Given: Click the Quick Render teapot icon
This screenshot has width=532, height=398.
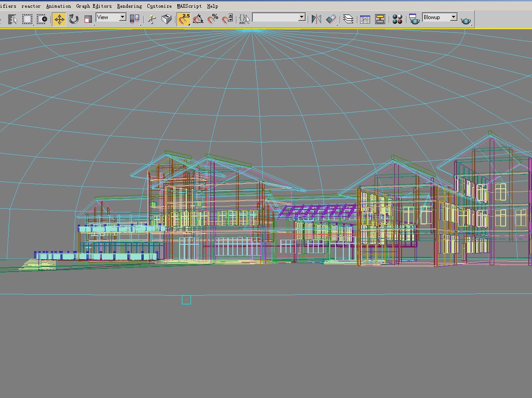Looking at the screenshot, I should click(x=466, y=20).
